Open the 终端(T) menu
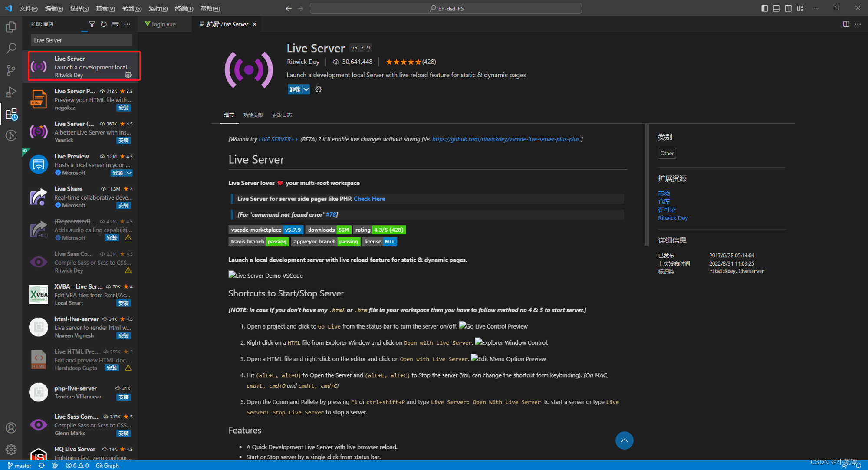This screenshot has width=868, height=470. [x=184, y=8]
